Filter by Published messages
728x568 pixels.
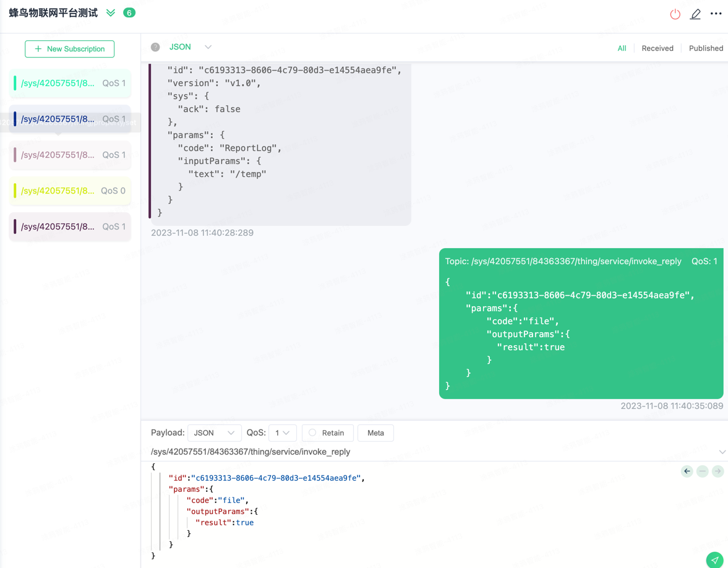706,48
